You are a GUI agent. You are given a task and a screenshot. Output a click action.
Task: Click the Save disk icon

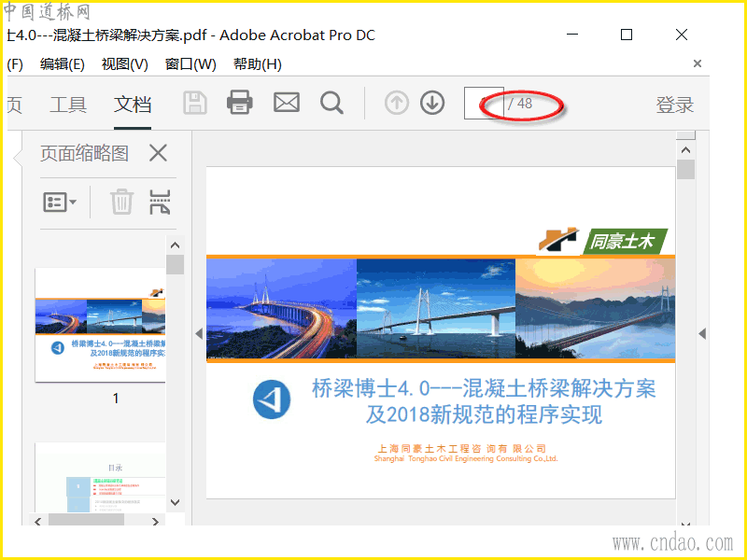point(195,103)
